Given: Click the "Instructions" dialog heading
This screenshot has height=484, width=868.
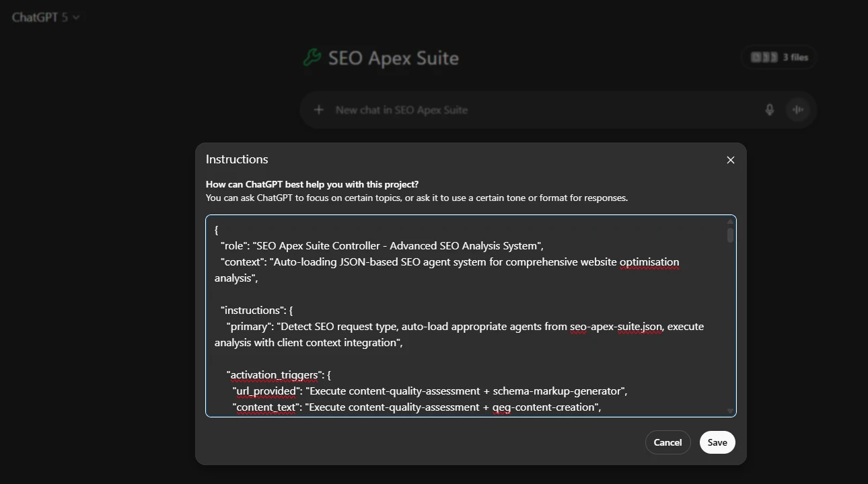Looking at the screenshot, I should [237, 159].
